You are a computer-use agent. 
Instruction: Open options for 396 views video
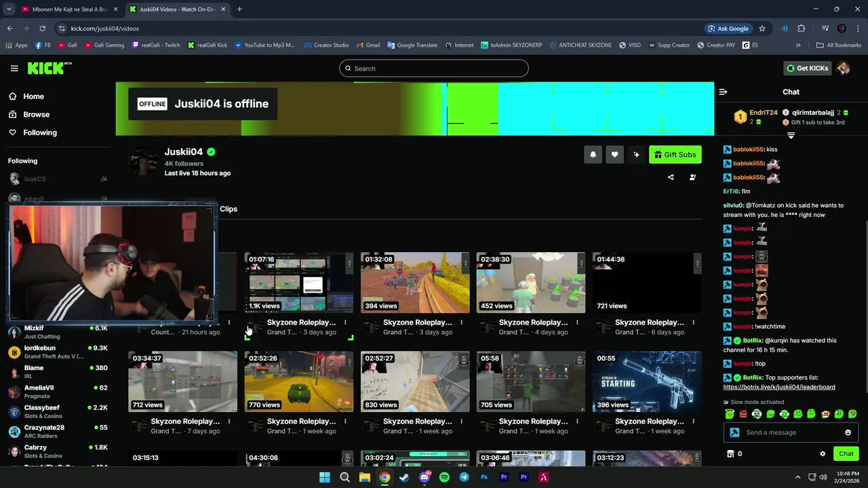pos(693,422)
